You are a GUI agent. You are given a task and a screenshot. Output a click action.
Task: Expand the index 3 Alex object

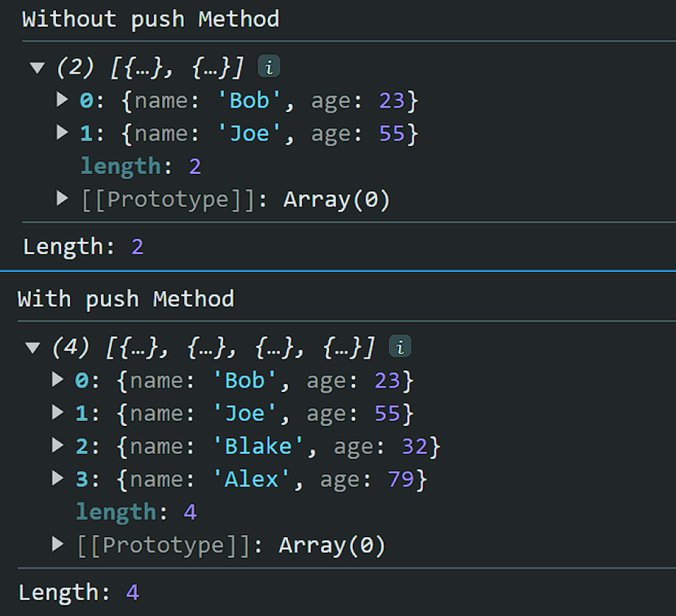click(58, 478)
